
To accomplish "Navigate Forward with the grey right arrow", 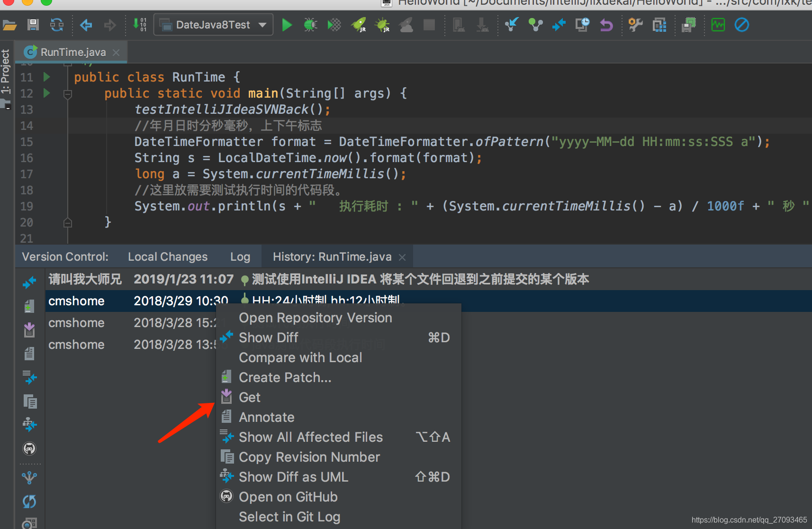I will (110, 25).
